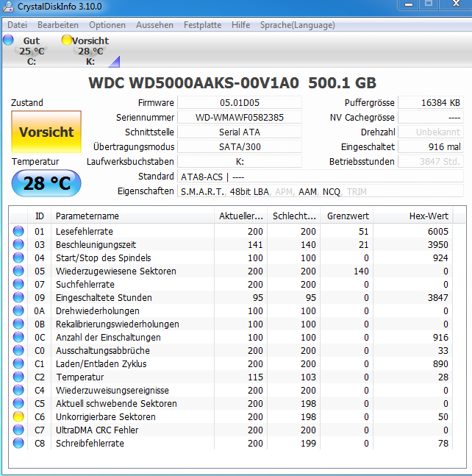The image size is (472, 476).
Task: Open the Hilfe menu
Action: click(x=241, y=25)
